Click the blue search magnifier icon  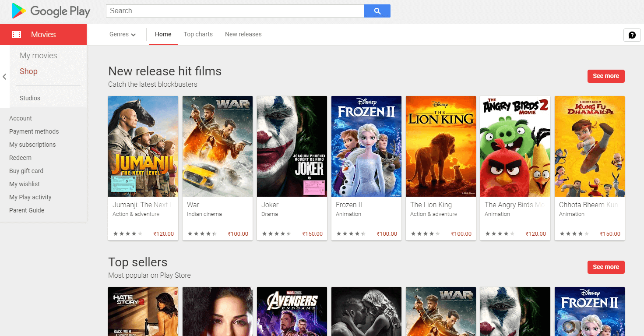click(x=377, y=11)
